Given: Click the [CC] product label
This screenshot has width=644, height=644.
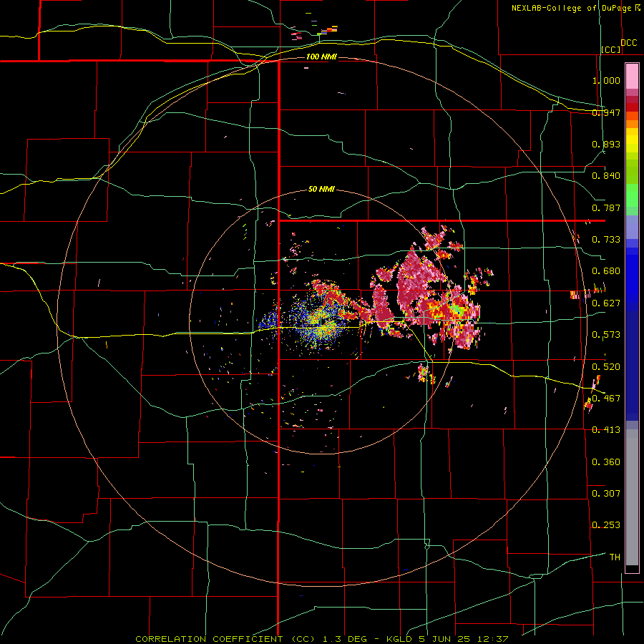Looking at the screenshot, I should [611, 49].
